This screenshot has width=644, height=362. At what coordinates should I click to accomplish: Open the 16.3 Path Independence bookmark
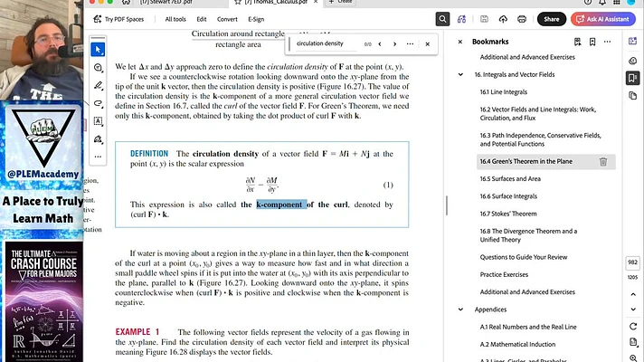(540, 139)
